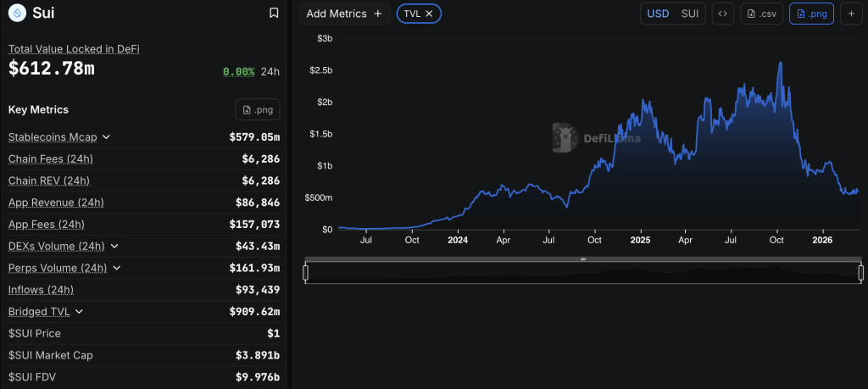The image size is (868, 389).
Task: Click the $612.78m TVL value
Action: point(52,69)
